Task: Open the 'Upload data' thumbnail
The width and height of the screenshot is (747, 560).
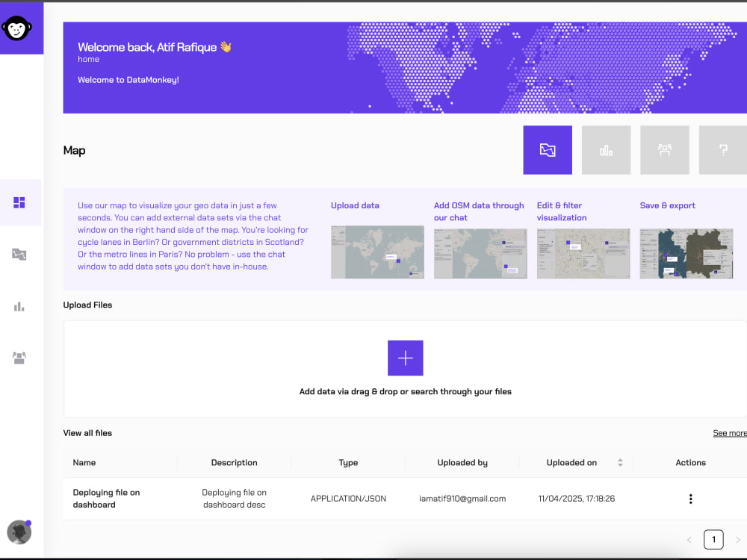Action: (377, 252)
